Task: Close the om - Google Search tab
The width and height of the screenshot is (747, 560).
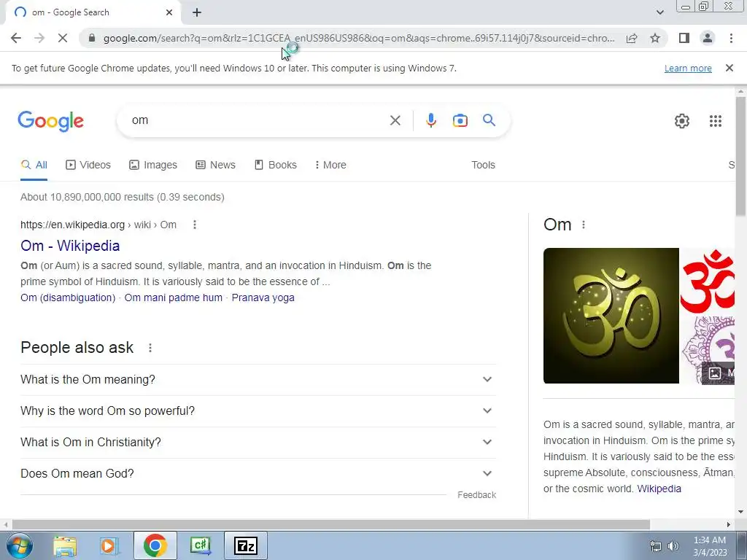Action: coord(169,13)
